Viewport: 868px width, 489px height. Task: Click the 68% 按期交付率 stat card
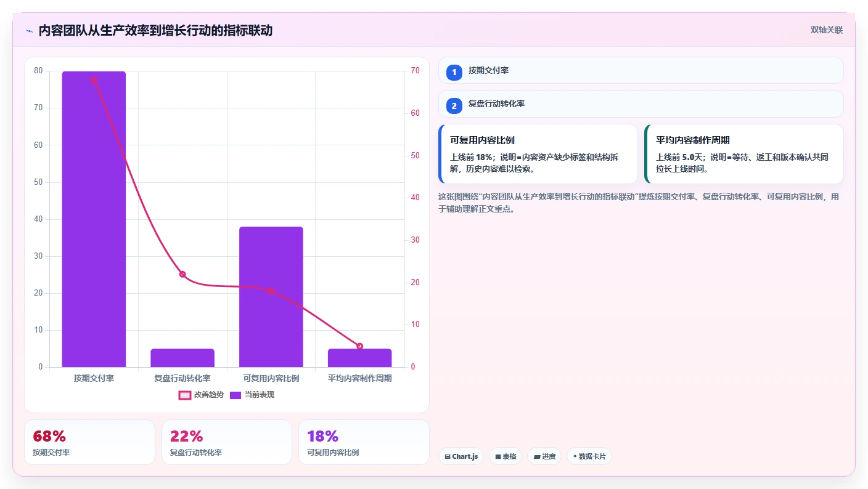89,442
